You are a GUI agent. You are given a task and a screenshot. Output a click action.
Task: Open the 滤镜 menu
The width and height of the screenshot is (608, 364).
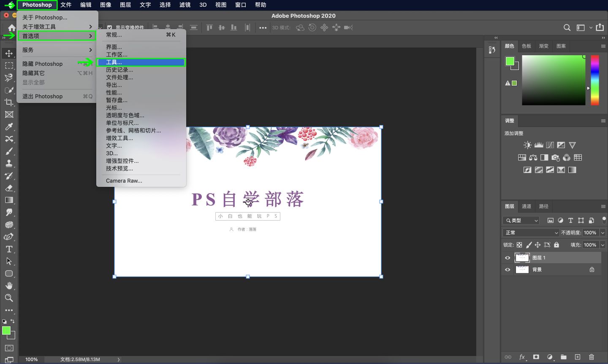pyautogui.click(x=185, y=5)
